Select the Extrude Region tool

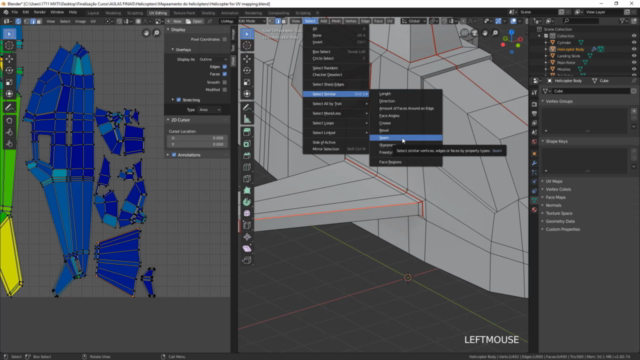click(247, 132)
